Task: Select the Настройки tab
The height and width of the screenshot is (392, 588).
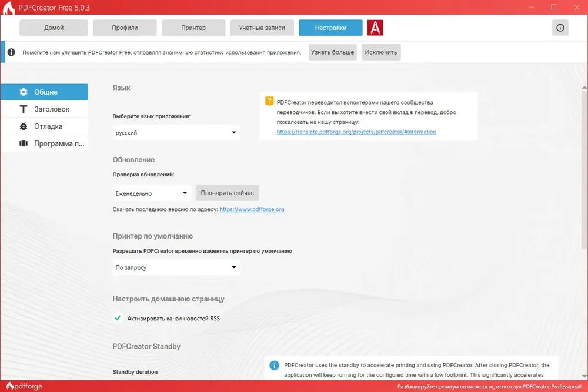Action: coord(330,28)
